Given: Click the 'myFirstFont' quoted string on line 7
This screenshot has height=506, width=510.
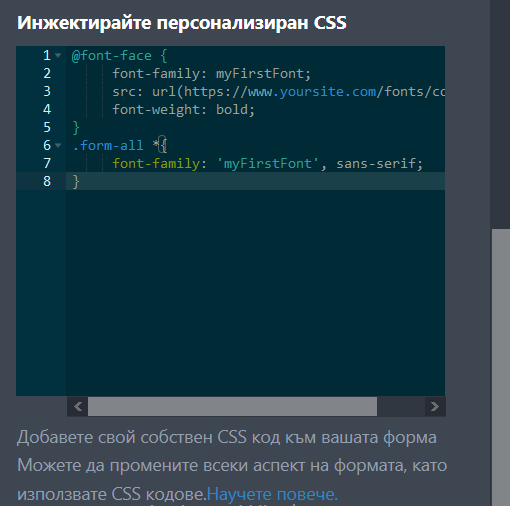Looking at the screenshot, I should pyautogui.click(x=268, y=164).
